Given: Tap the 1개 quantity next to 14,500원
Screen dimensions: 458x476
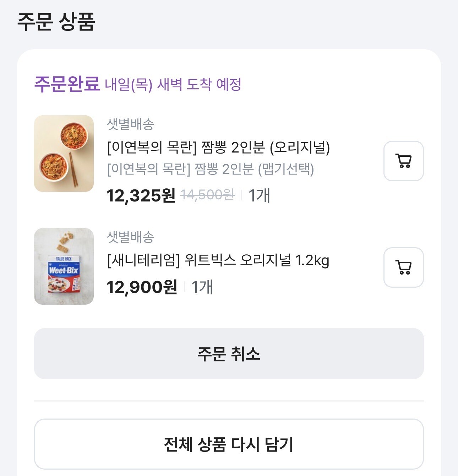Looking at the screenshot, I should click(x=259, y=195).
